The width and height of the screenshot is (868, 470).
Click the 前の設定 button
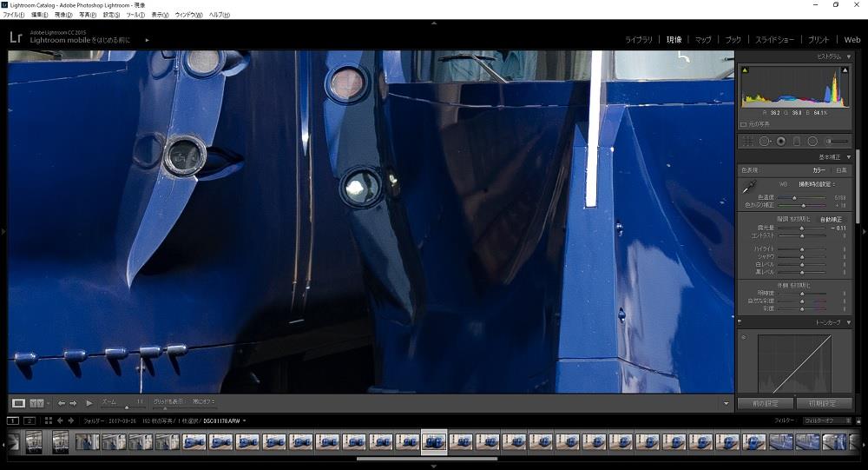[765, 403]
